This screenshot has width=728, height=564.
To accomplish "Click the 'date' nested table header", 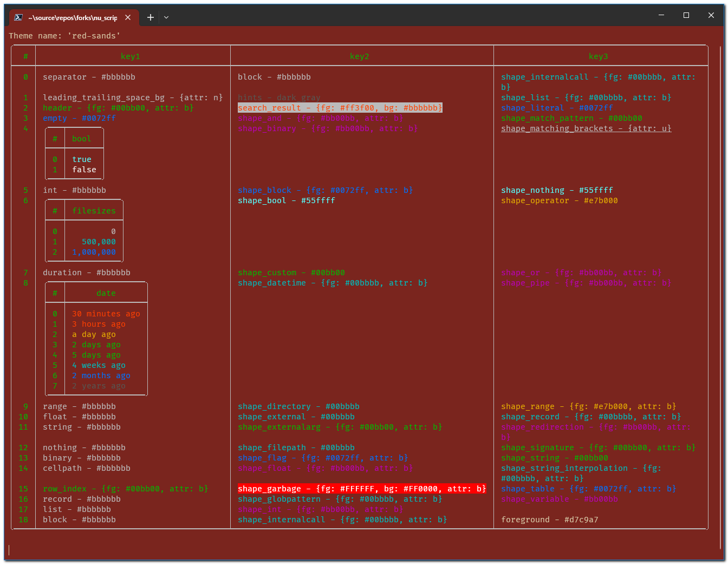I will (x=106, y=293).
